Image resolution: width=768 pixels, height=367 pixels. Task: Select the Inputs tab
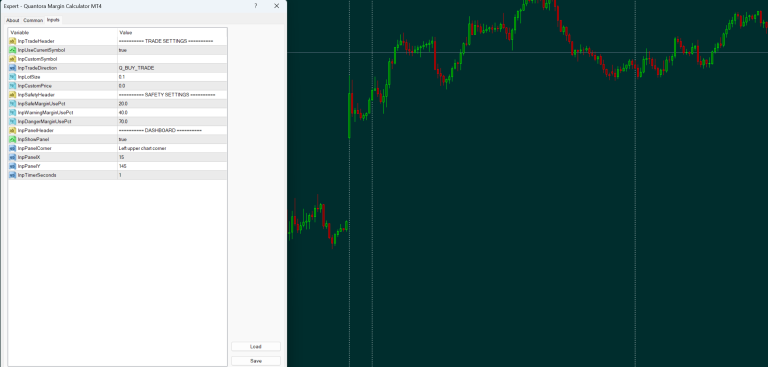click(53, 20)
